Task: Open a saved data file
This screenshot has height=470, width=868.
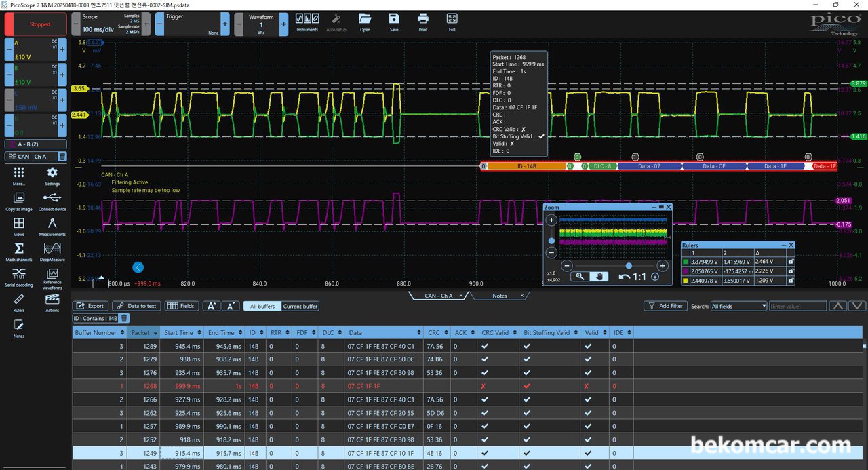Action: [365, 22]
